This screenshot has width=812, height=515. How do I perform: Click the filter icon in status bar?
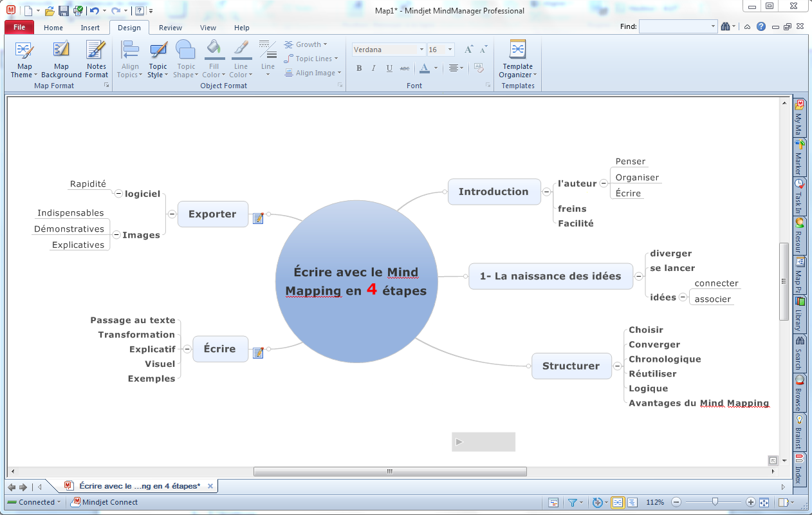[x=572, y=502]
